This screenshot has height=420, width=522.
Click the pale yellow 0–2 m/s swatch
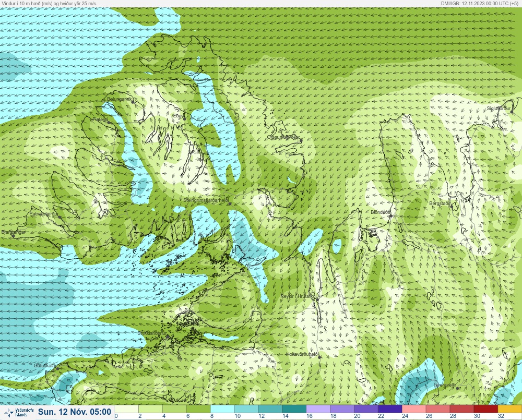126,409
